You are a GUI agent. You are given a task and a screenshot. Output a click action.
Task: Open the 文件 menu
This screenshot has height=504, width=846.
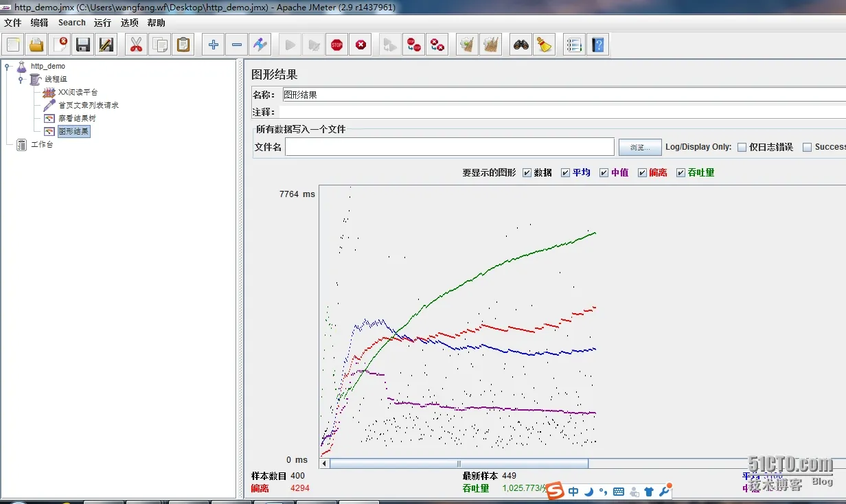coord(12,23)
